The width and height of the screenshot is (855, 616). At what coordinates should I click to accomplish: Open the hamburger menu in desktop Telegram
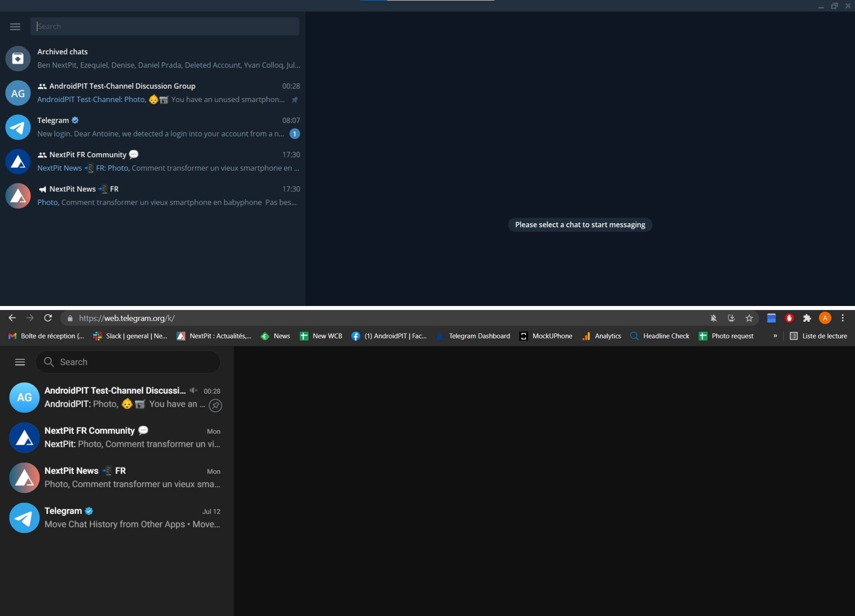click(x=15, y=26)
